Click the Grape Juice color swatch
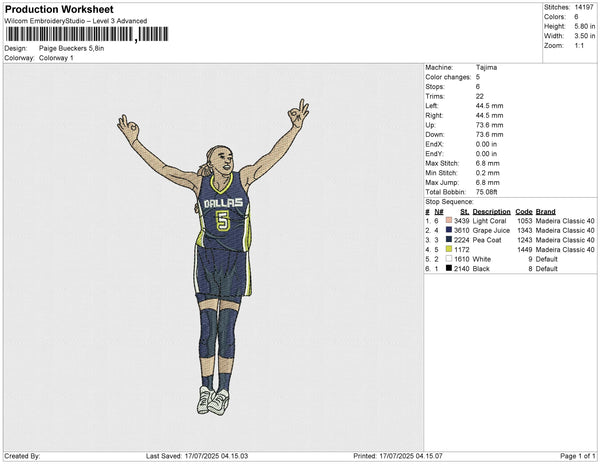Image resolution: width=600 pixels, height=464 pixels. point(449,230)
